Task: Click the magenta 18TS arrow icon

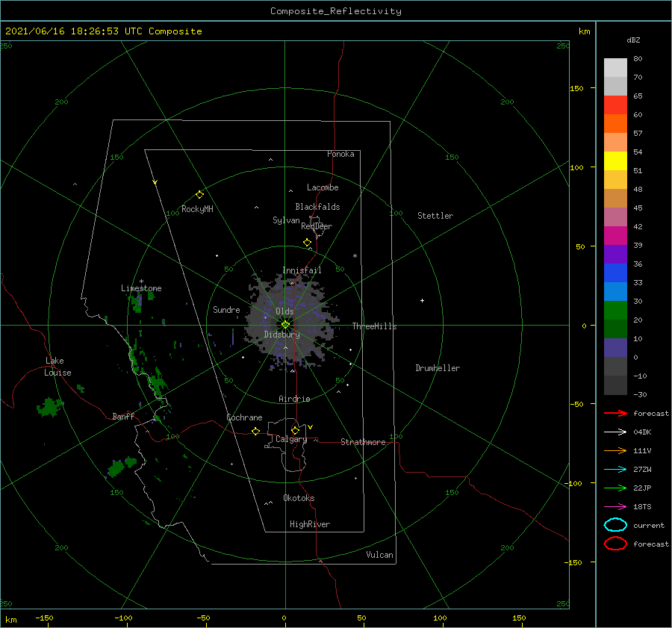Action: point(615,507)
